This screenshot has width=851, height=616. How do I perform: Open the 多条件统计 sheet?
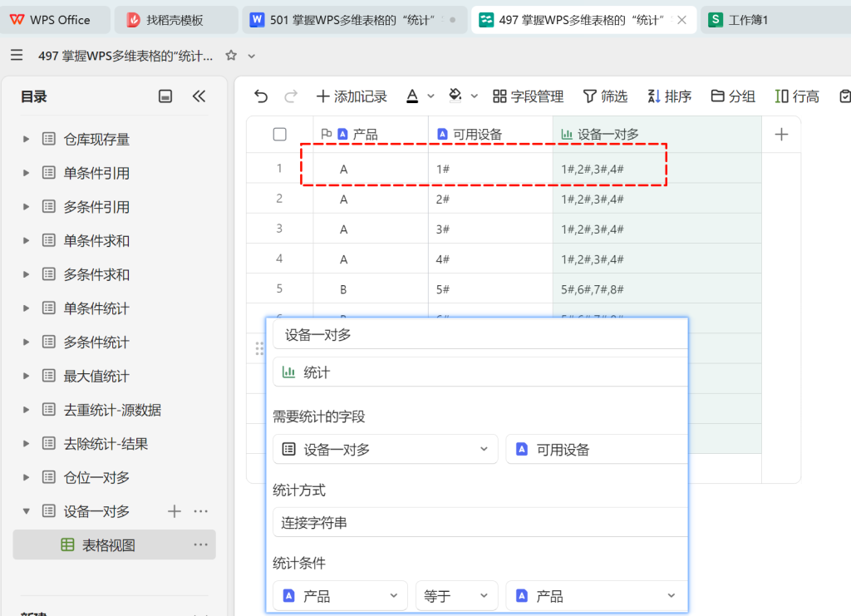coord(96,342)
